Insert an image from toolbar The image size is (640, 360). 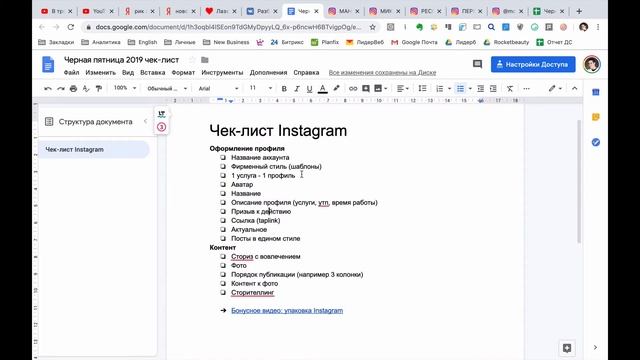378,89
